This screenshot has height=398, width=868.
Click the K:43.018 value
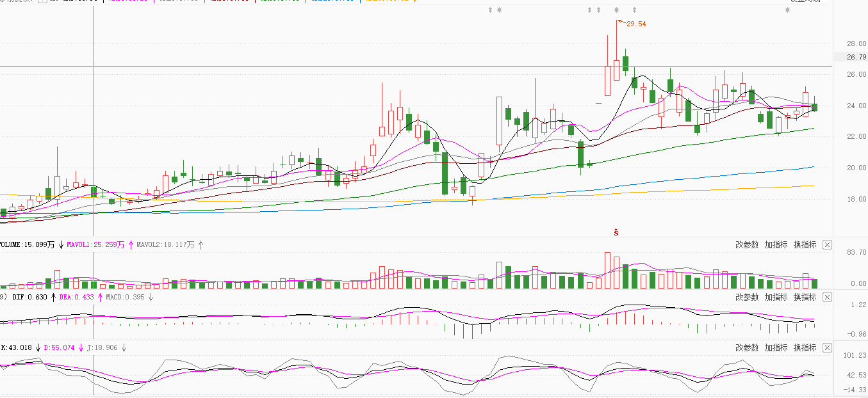[16, 348]
